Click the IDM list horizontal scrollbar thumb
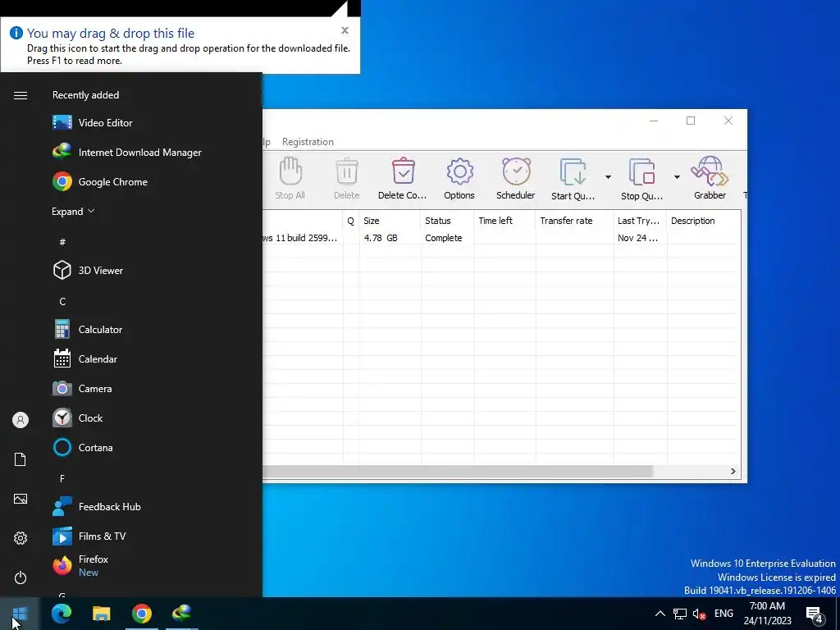 coord(458,472)
